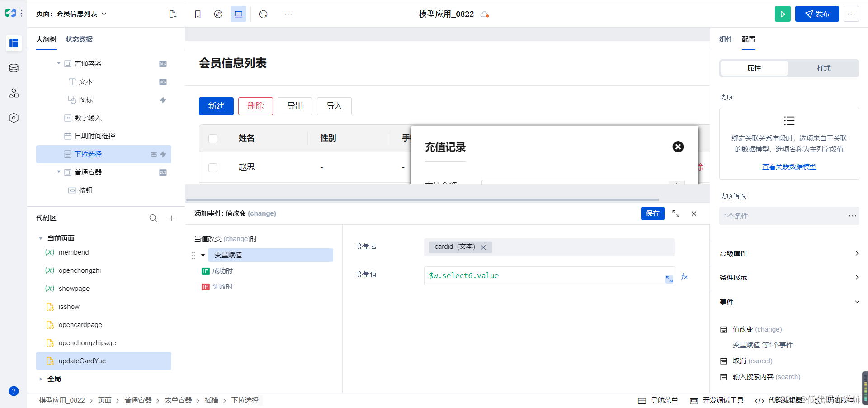Expand the 条件展示 section
This screenshot has height=408, width=868.
click(x=789, y=278)
